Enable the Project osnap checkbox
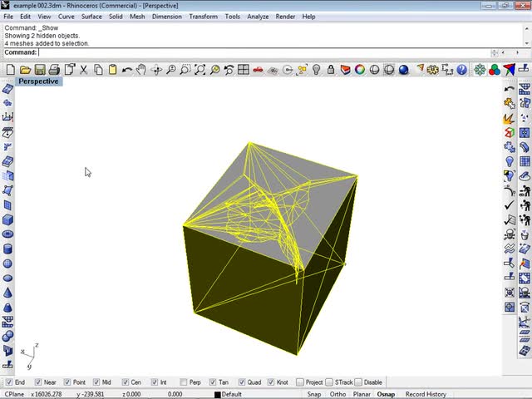The height and width of the screenshot is (399, 532). pos(299,382)
